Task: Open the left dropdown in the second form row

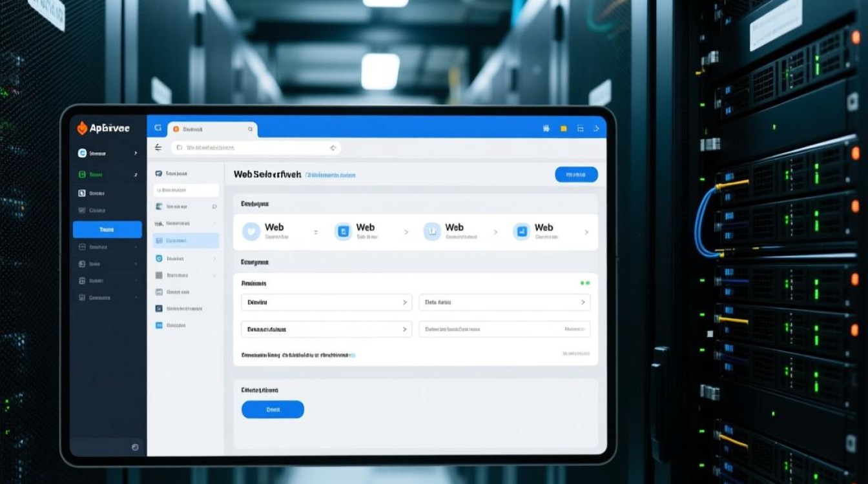Action: click(326, 329)
